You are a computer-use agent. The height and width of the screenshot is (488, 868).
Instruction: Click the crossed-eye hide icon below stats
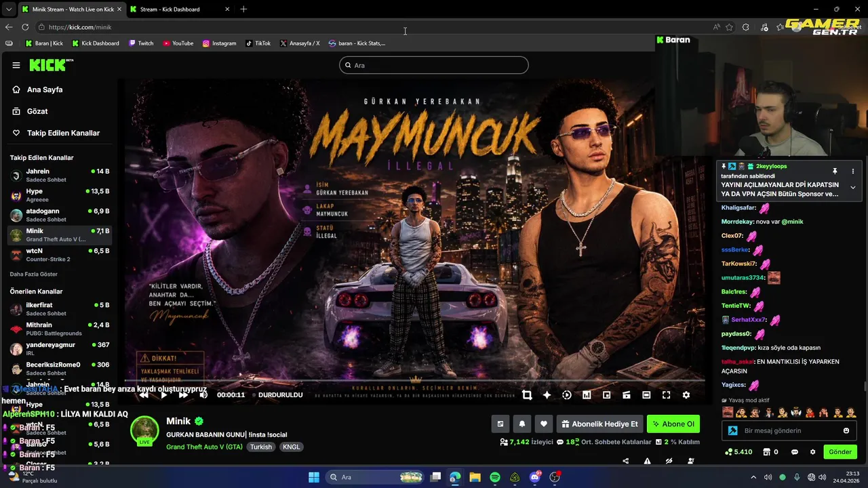pyautogui.click(x=669, y=461)
